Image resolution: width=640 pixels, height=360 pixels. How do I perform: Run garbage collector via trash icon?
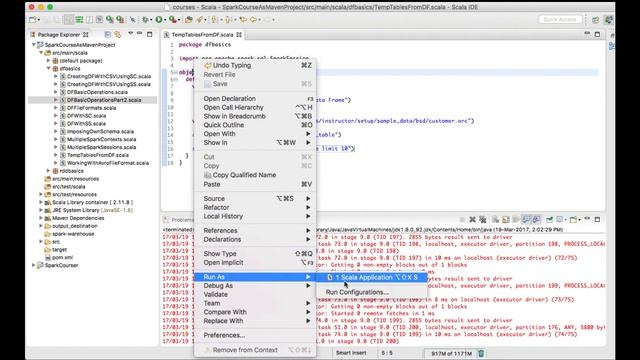481,353
